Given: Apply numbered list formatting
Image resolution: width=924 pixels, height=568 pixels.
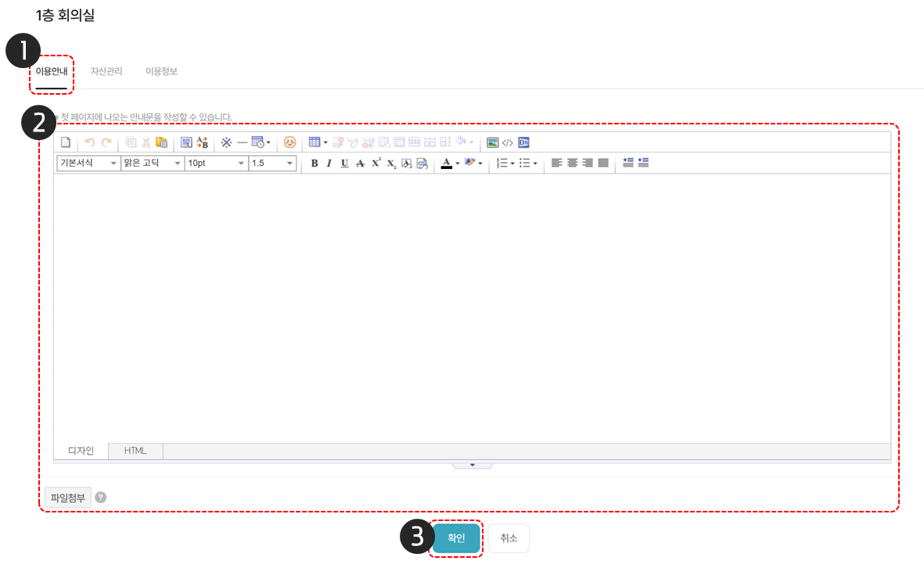Looking at the screenshot, I should [x=502, y=164].
